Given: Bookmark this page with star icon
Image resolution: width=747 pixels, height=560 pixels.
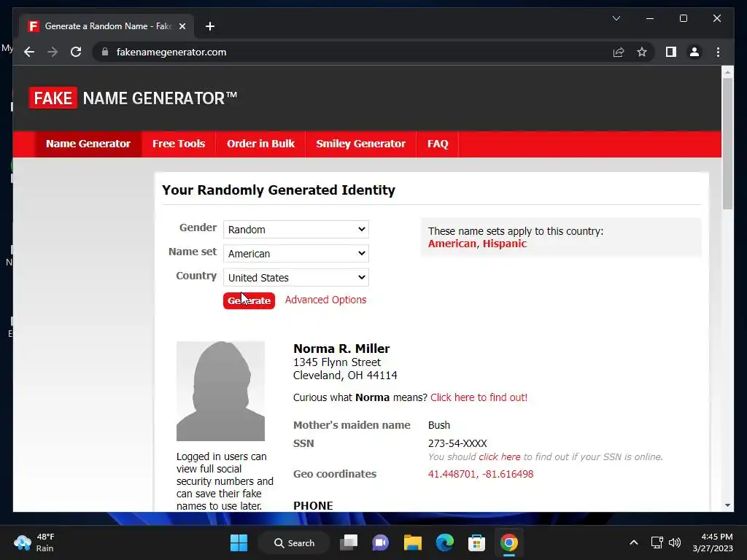Looking at the screenshot, I should click(x=642, y=52).
